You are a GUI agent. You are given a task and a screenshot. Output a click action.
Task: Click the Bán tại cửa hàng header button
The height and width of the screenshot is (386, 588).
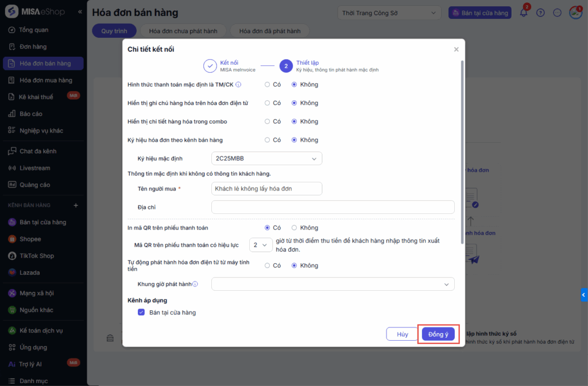pos(480,13)
